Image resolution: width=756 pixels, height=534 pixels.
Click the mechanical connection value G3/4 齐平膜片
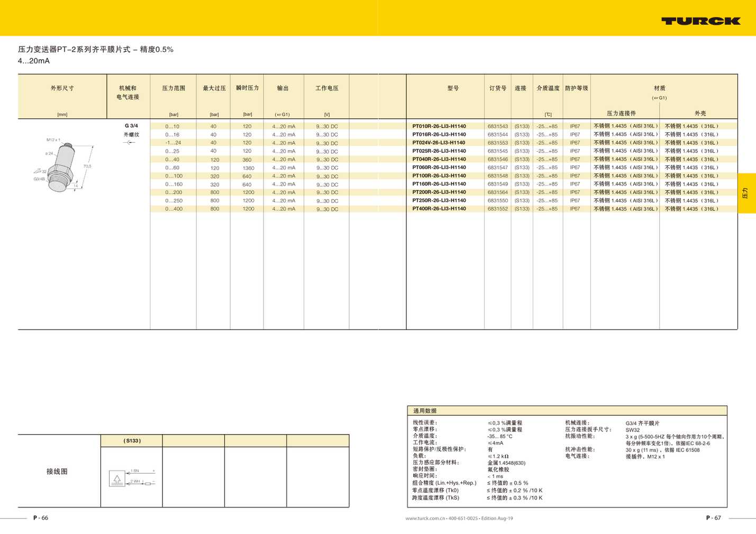click(x=642, y=423)
